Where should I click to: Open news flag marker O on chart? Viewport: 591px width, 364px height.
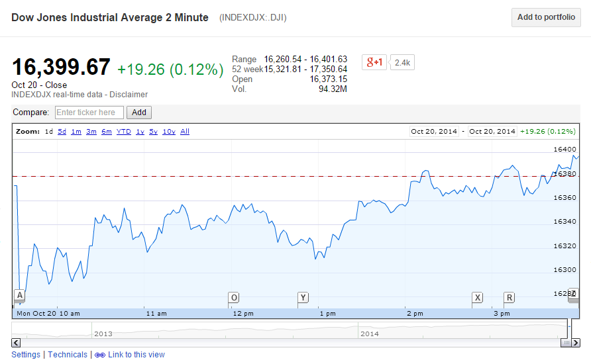(234, 298)
